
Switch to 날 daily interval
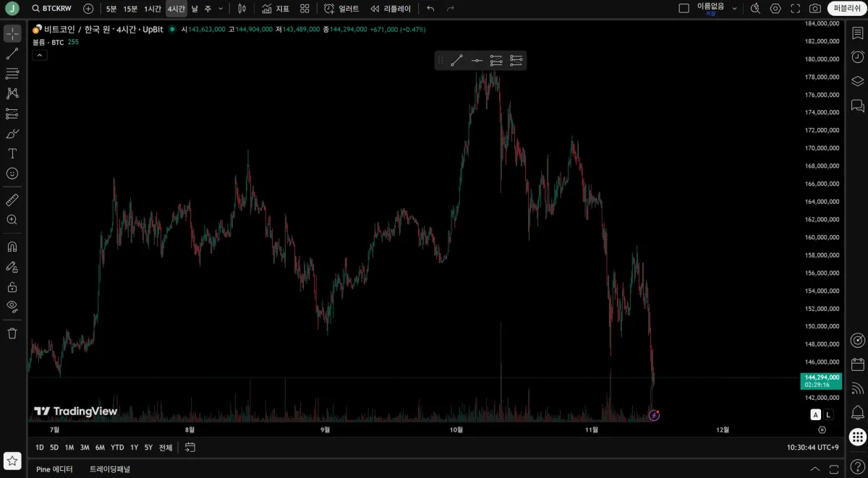(x=195, y=9)
